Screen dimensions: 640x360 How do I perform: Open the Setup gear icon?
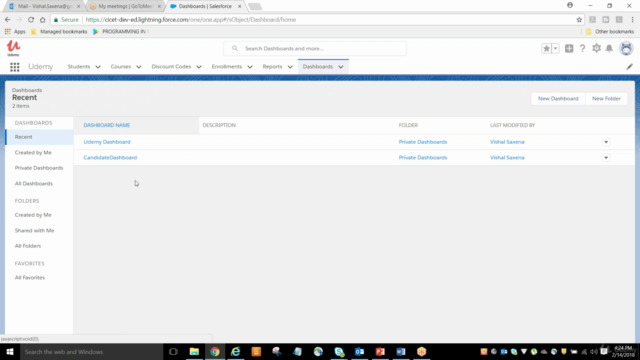(x=596, y=49)
